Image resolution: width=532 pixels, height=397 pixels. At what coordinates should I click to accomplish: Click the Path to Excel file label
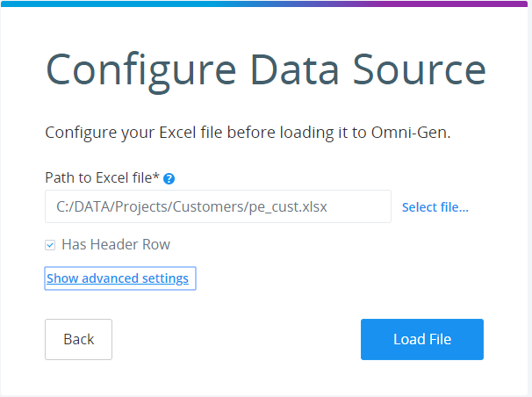[x=102, y=177]
